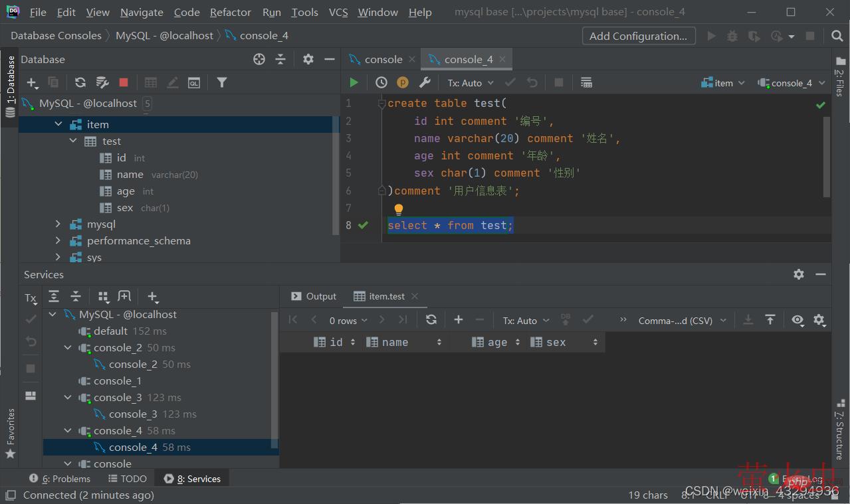850x504 pixels.
Task: Toggle the eye view options in results
Action: pos(797,320)
